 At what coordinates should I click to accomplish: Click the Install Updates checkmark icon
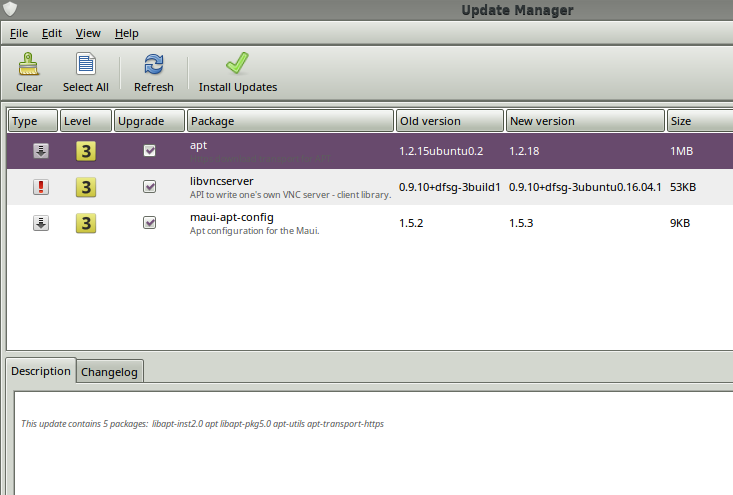pyautogui.click(x=237, y=65)
